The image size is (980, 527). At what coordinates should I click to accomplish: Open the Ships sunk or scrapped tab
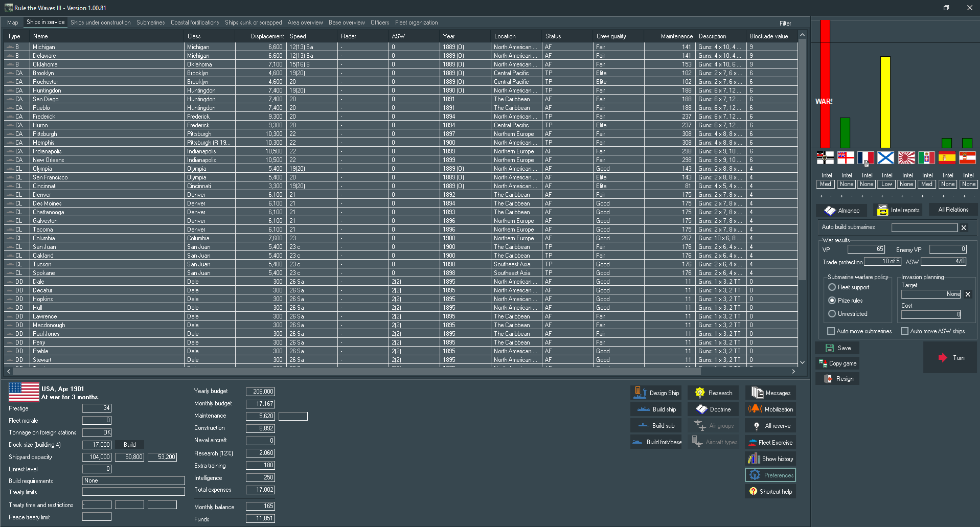point(254,22)
